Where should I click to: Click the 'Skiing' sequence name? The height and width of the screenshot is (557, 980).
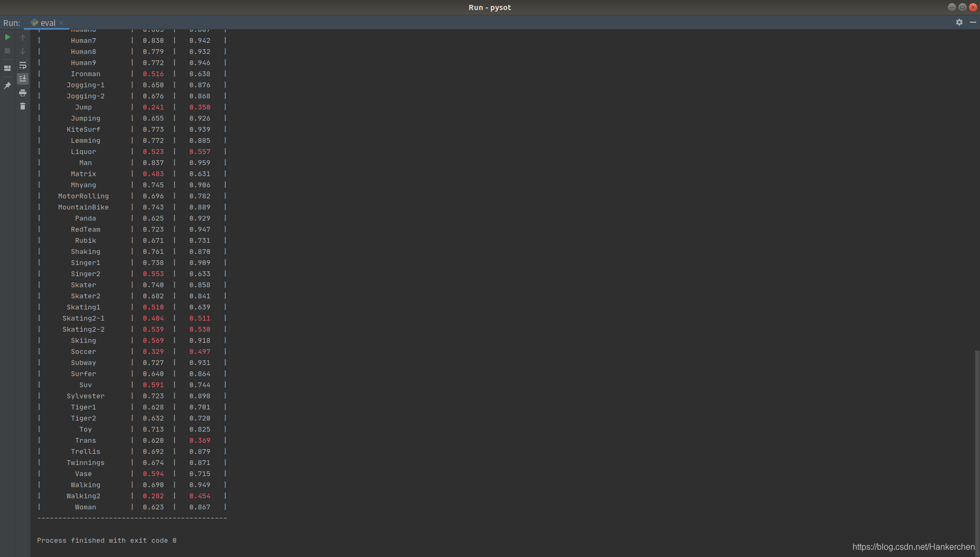pyautogui.click(x=84, y=341)
